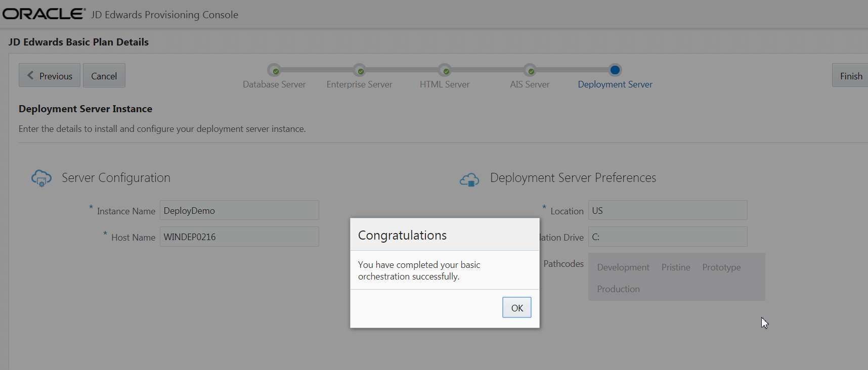
Task: Open the AIS Server step label
Action: pyautogui.click(x=530, y=84)
